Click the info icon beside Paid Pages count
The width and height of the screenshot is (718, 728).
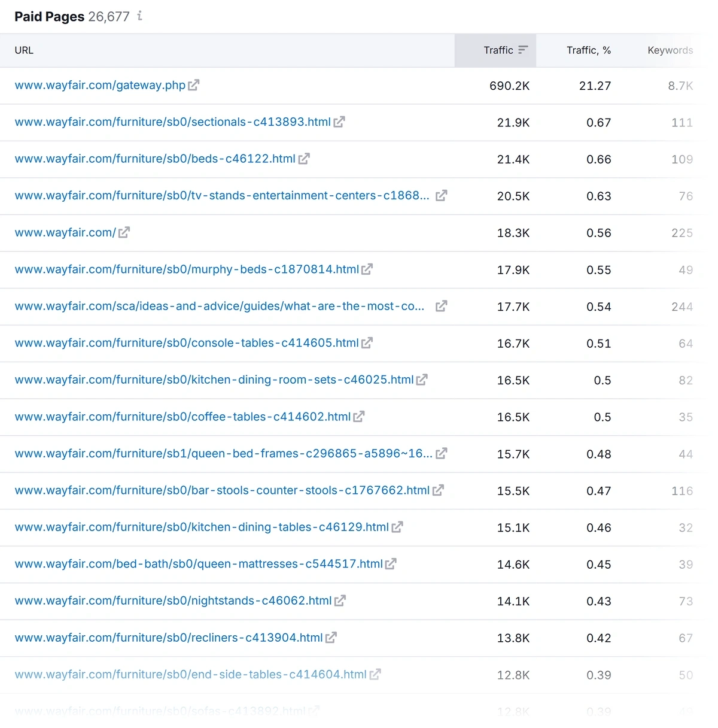click(x=139, y=16)
